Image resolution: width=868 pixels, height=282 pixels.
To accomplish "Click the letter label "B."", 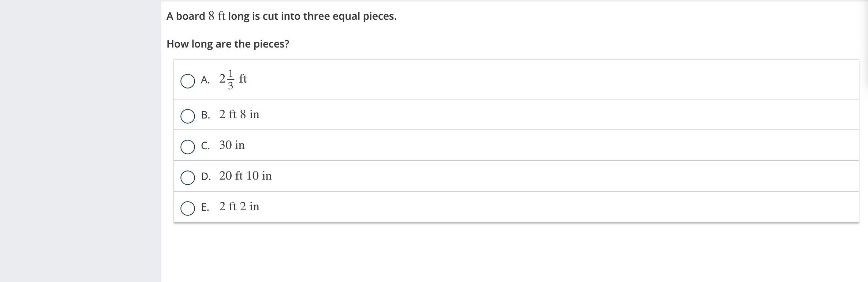I will (x=205, y=115).
